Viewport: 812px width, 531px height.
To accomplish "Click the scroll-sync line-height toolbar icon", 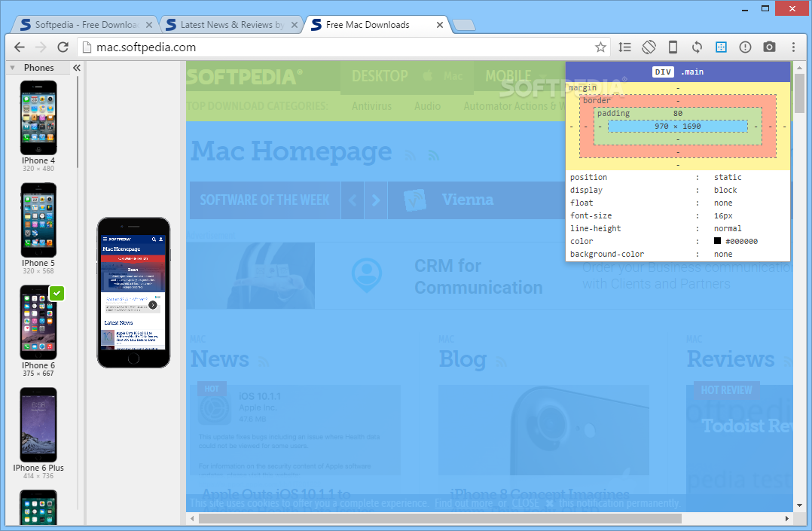I will [624, 47].
